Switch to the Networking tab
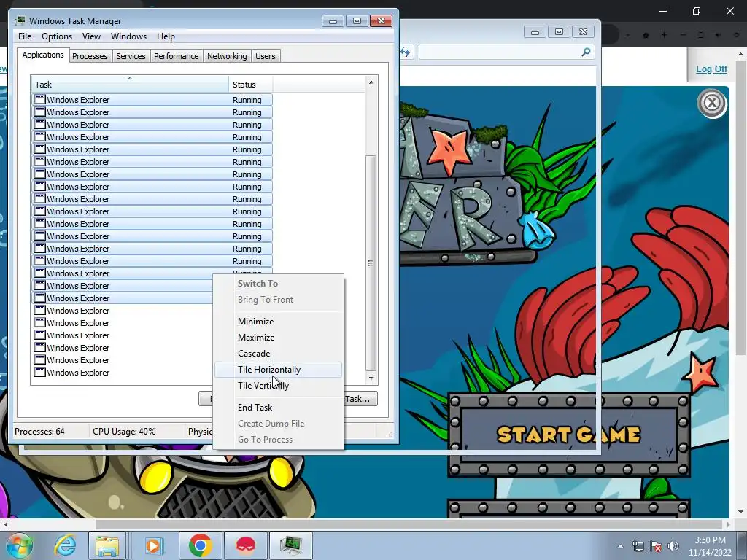 pos(227,56)
